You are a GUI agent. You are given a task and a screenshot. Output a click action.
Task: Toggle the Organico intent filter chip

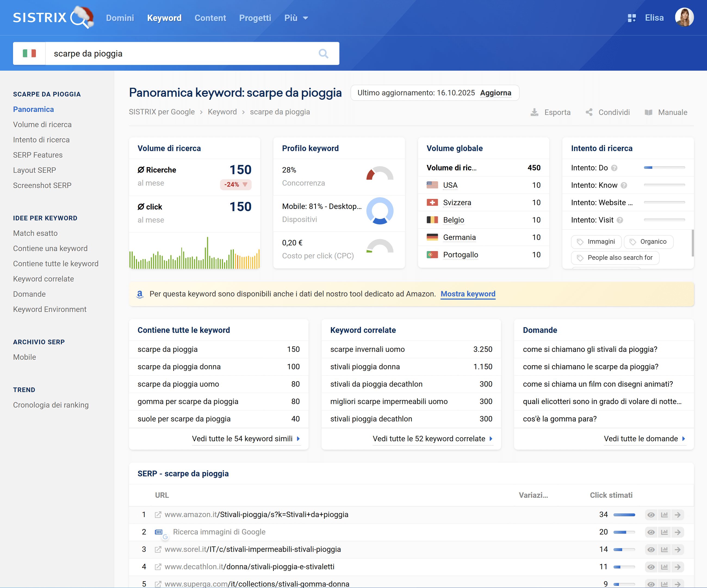tap(649, 242)
